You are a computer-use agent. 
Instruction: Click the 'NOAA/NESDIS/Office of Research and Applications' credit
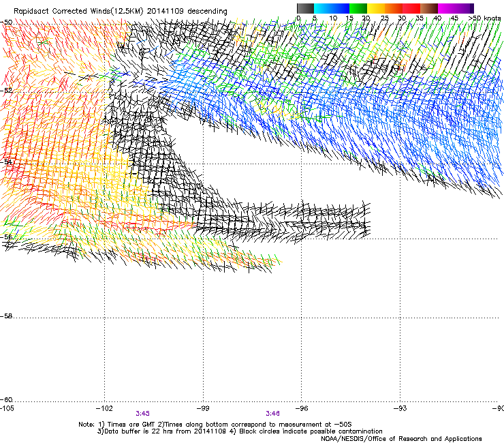401,439
